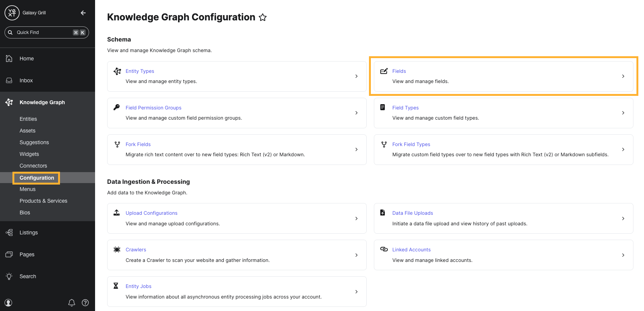Image resolution: width=644 pixels, height=311 pixels.
Task: Click the magnifier icon in Quick Find
Action: (11, 32)
